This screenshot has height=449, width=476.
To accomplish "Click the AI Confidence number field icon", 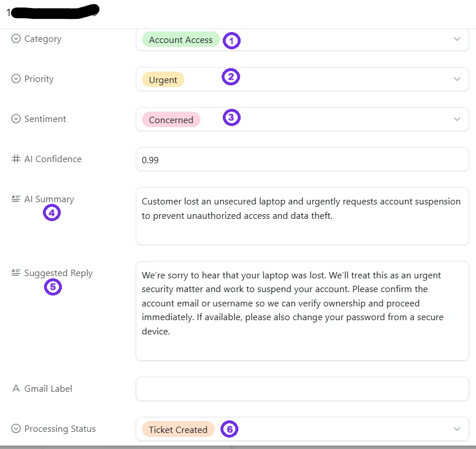I will 16,159.
